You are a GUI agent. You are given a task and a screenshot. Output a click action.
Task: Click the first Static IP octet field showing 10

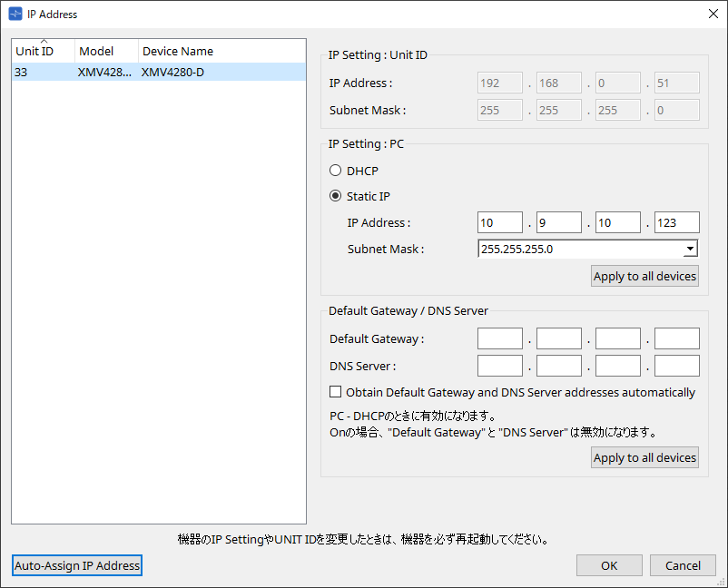499,222
